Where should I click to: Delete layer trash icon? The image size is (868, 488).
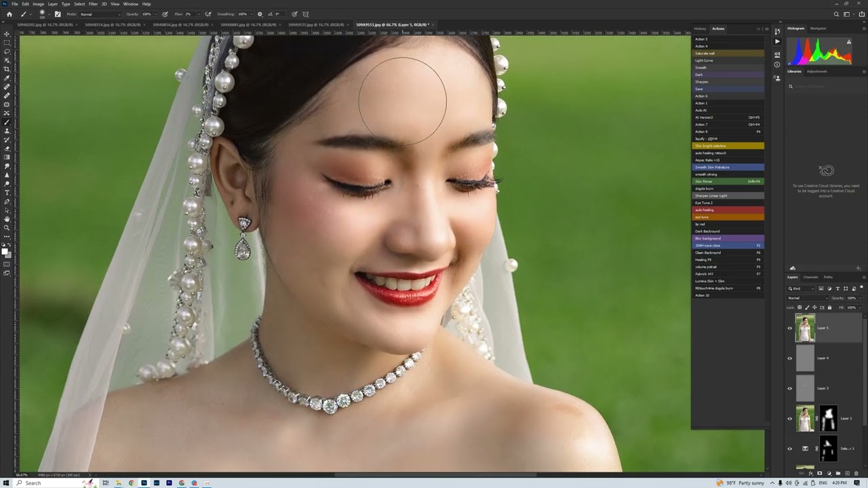[x=856, y=473]
